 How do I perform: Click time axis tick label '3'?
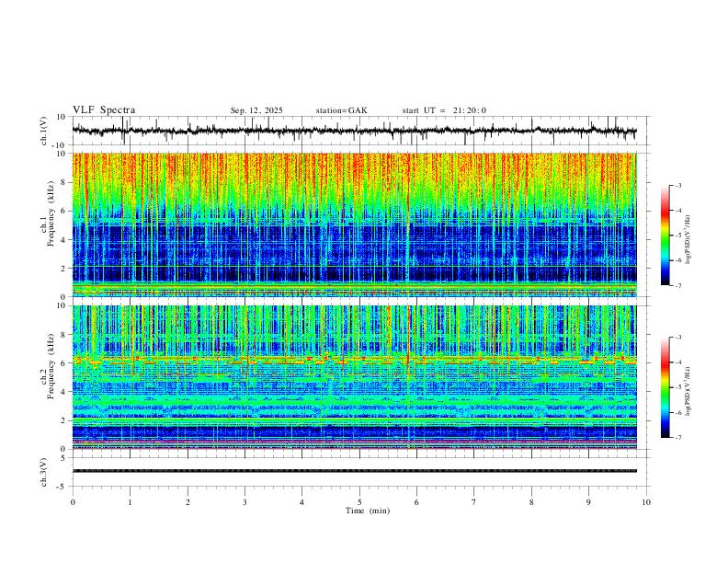click(245, 502)
